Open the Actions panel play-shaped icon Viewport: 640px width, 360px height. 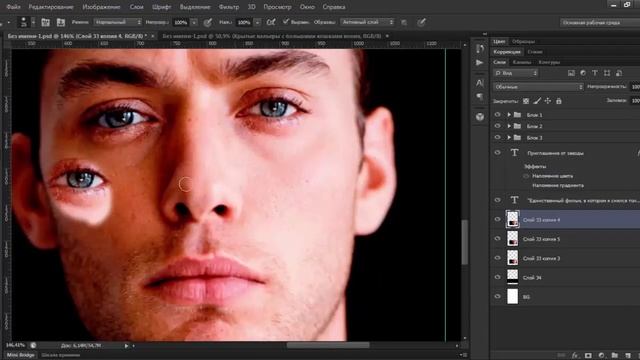480,62
